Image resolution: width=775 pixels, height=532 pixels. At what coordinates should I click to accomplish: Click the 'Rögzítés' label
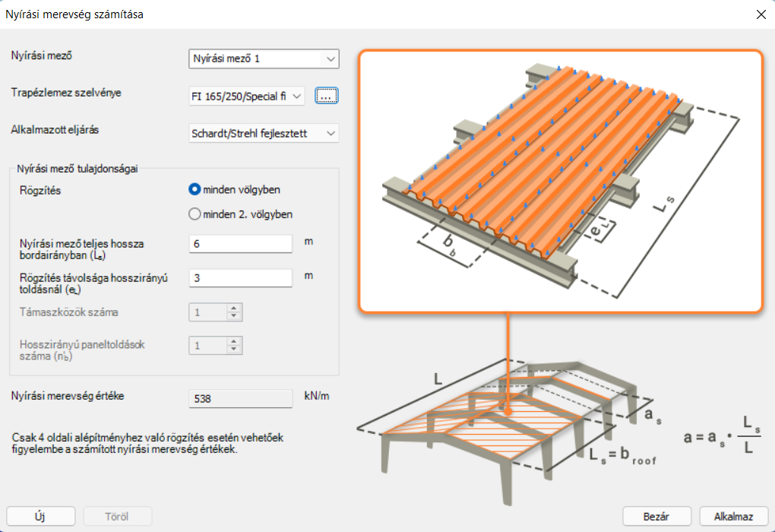click(x=40, y=190)
